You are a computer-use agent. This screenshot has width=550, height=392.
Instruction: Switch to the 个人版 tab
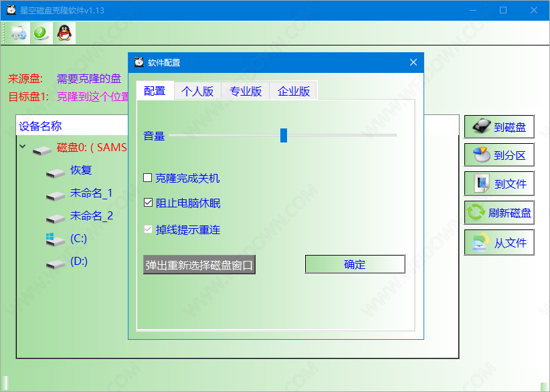tap(197, 92)
